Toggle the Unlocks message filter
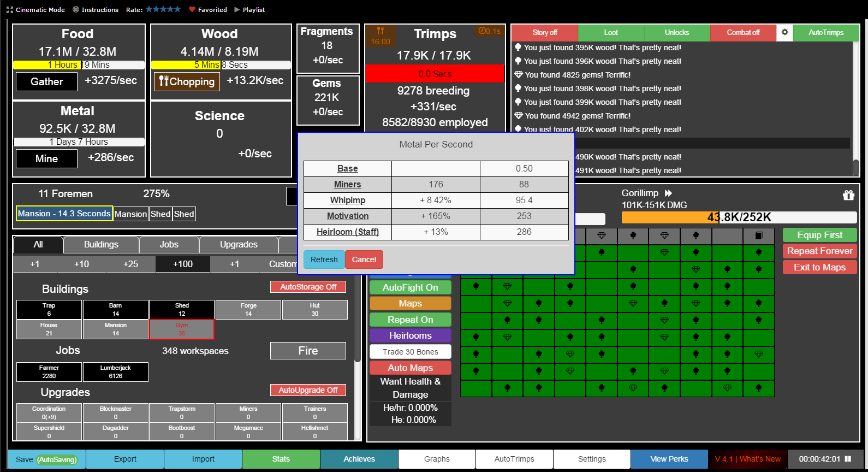This screenshot has width=868, height=472. tap(677, 32)
